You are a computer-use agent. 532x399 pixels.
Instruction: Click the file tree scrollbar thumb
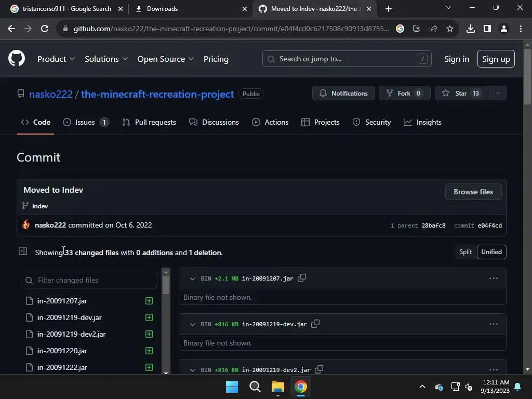(x=166, y=285)
